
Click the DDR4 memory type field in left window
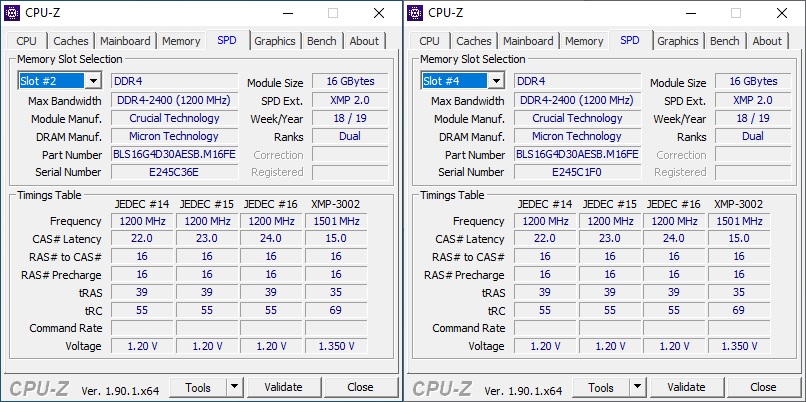click(175, 81)
